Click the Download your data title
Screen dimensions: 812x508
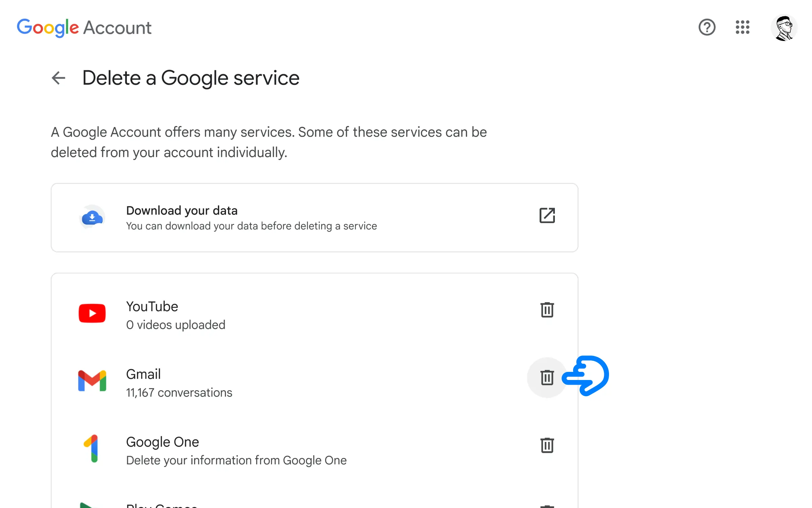(x=182, y=210)
